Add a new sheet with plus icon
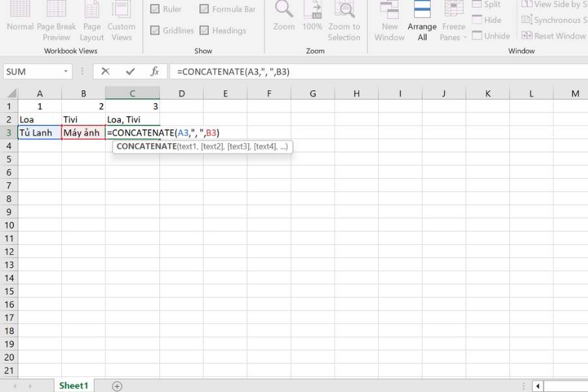This screenshot has width=588, height=392. [117, 386]
